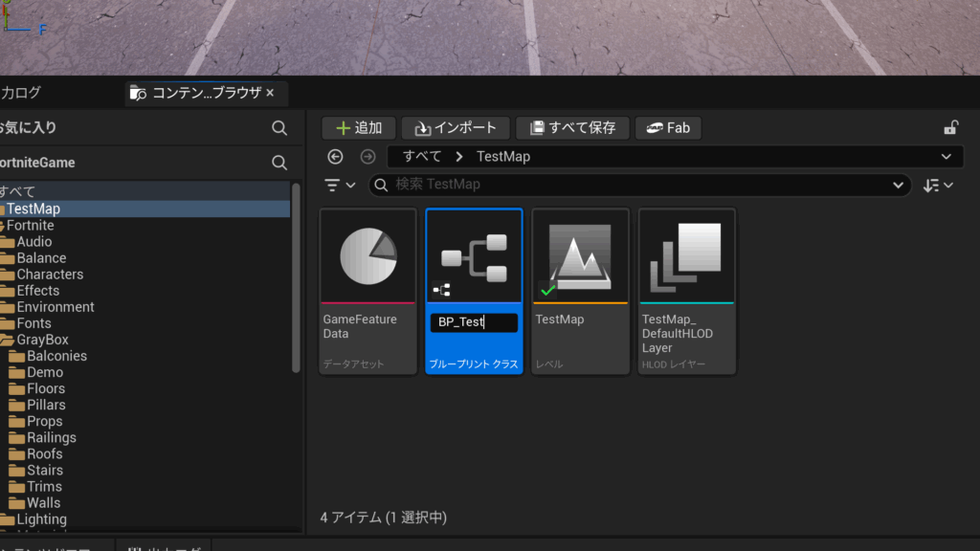Save all assets with Save All button

click(572, 128)
